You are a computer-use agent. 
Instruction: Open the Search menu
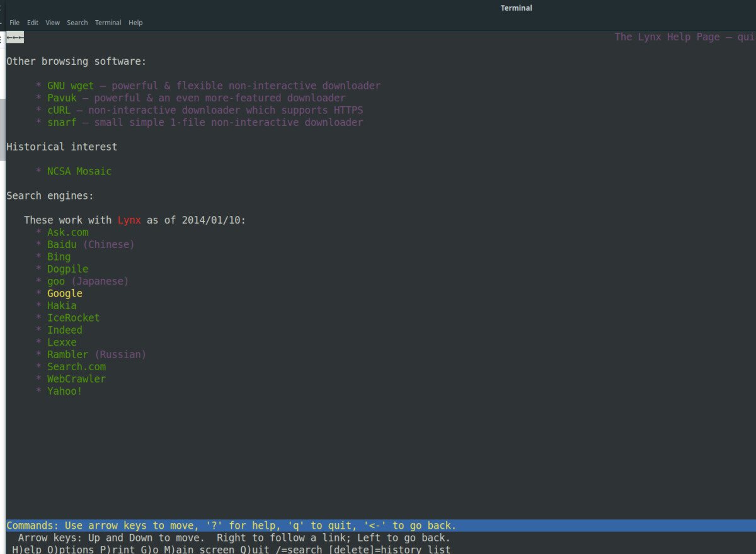click(77, 23)
